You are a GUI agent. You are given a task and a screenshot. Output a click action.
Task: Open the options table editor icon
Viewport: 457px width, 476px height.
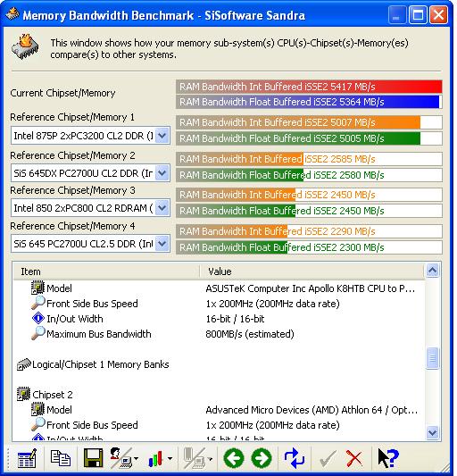click(x=27, y=458)
